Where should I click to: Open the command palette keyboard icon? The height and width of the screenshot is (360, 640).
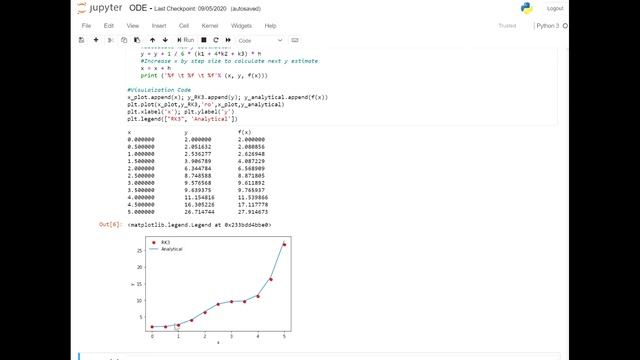[295, 40]
